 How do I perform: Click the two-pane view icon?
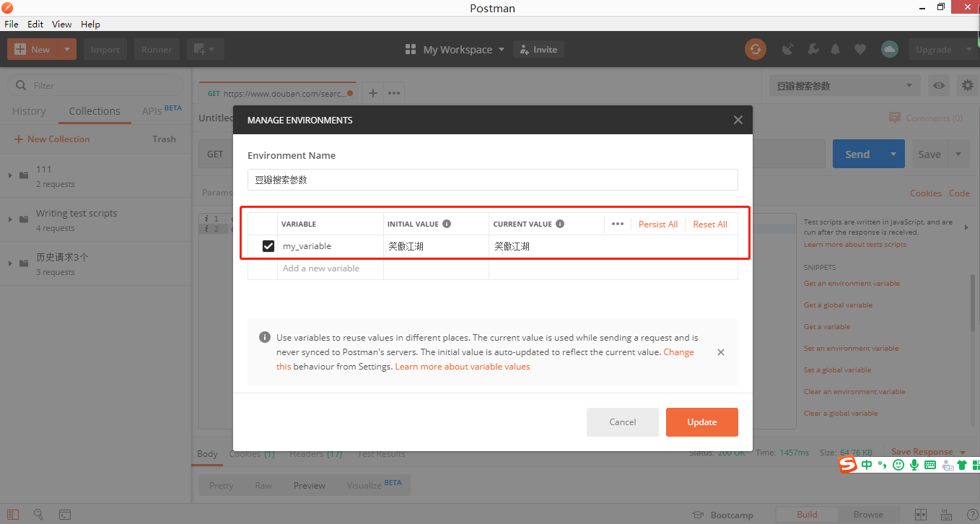921,515
